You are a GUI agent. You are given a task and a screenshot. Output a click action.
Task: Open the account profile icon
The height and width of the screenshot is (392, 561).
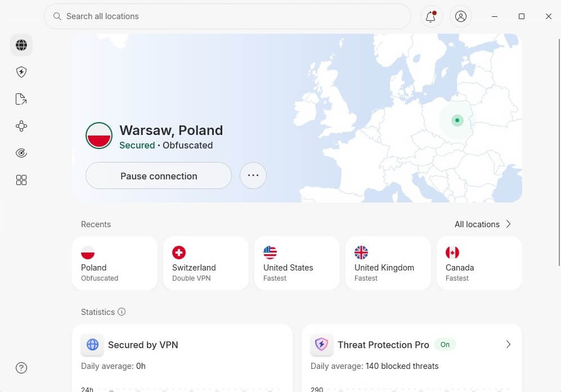pyautogui.click(x=460, y=16)
